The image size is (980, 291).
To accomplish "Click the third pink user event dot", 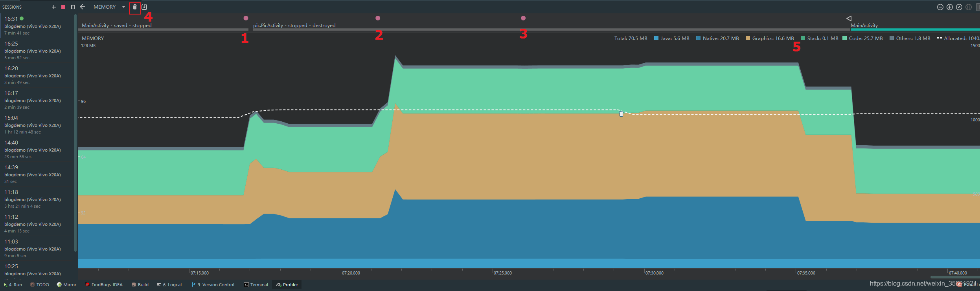I will tap(523, 18).
